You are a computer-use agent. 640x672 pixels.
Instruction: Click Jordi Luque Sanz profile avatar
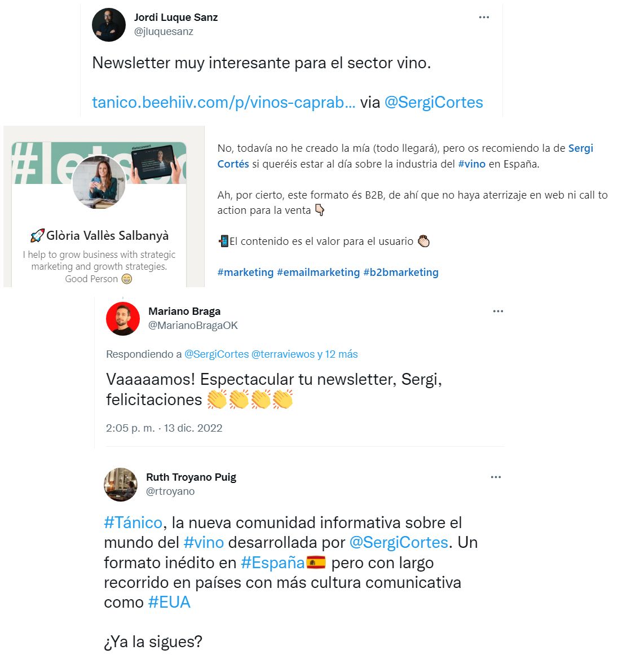(x=109, y=25)
